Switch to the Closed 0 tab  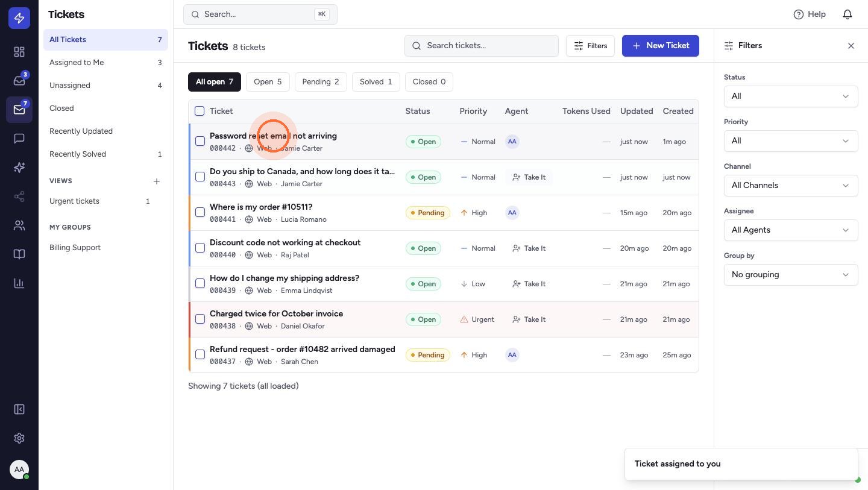429,82
